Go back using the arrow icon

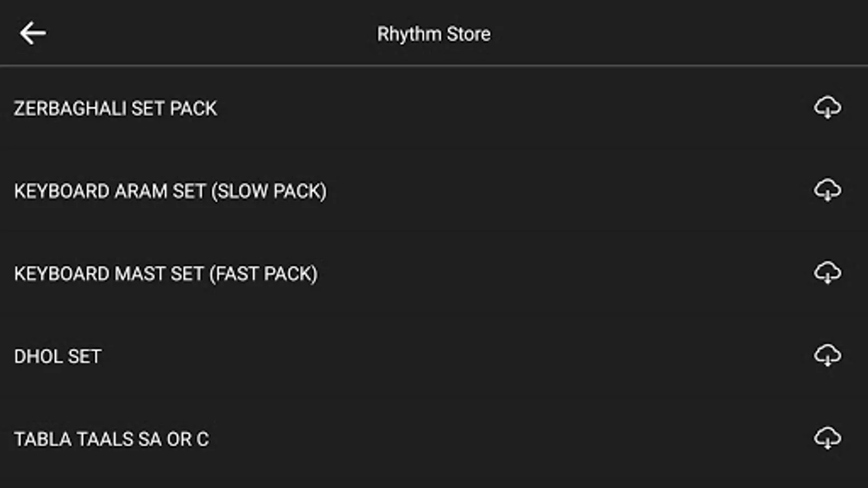(x=33, y=34)
